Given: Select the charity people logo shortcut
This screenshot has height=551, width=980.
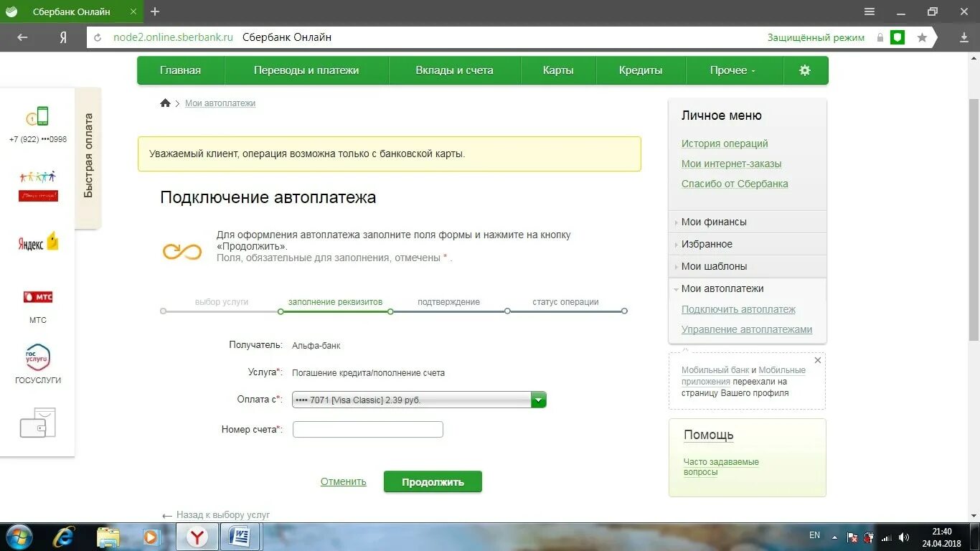Looking at the screenshot, I should click(x=38, y=186).
